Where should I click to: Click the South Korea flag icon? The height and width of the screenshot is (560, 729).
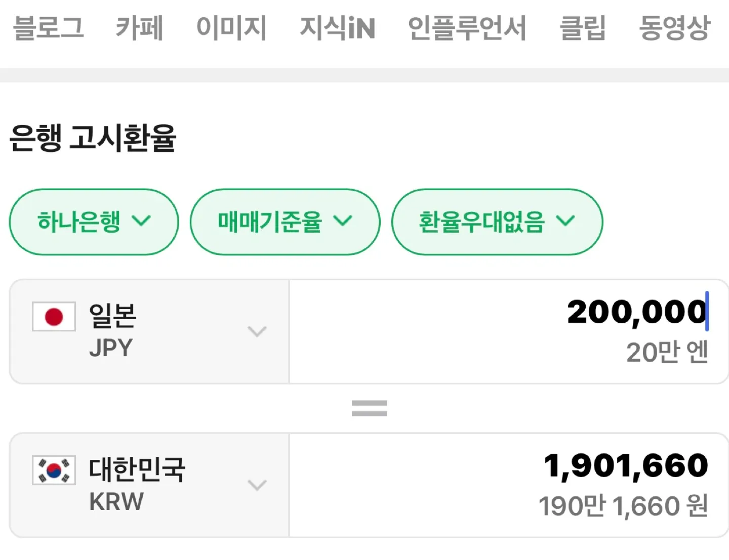point(54,470)
